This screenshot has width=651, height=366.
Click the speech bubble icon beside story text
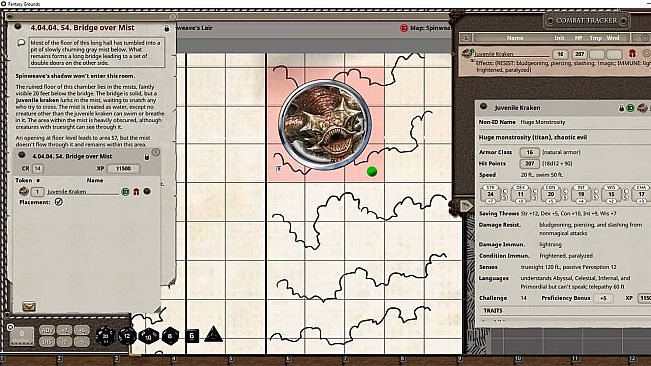tap(21, 43)
